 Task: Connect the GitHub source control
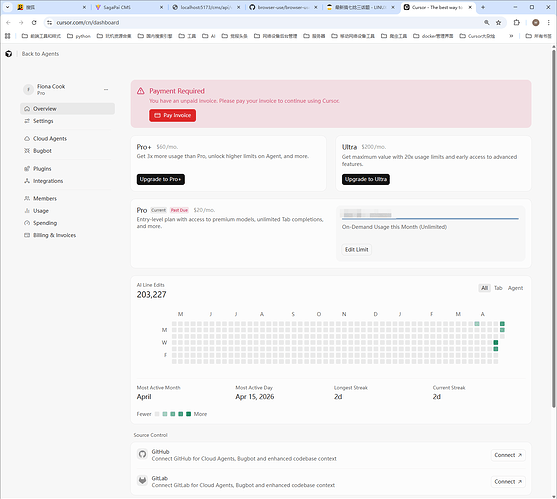coord(508,455)
